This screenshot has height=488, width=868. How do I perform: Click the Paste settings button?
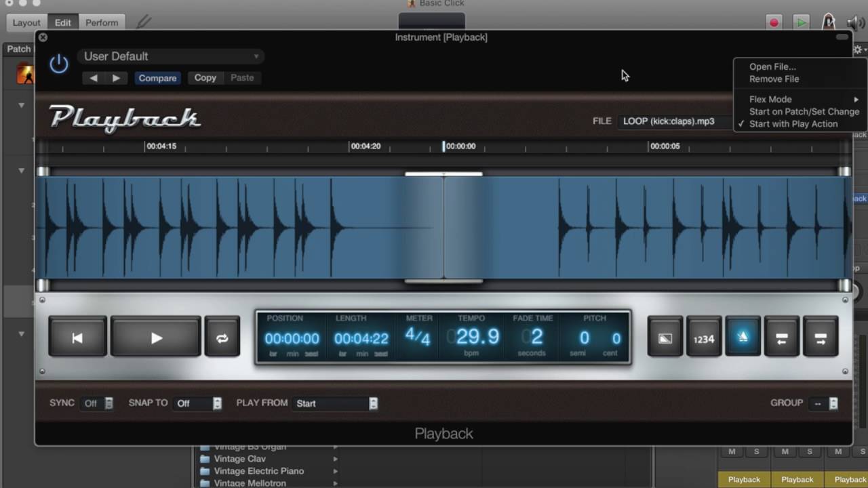point(242,78)
